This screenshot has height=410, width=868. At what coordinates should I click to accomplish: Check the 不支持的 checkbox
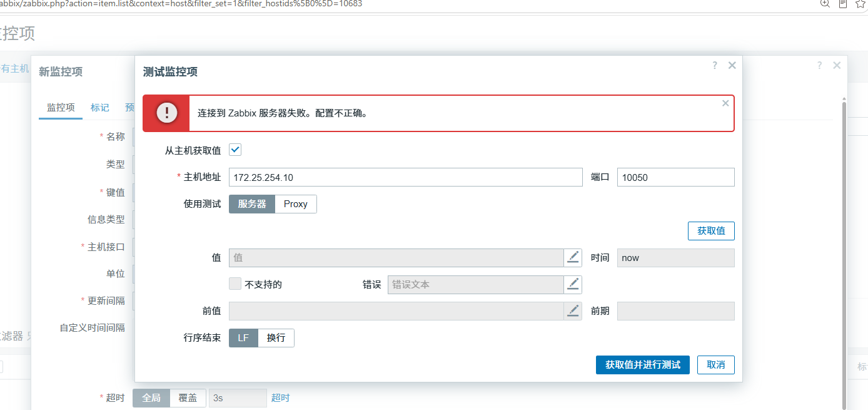[235, 284]
